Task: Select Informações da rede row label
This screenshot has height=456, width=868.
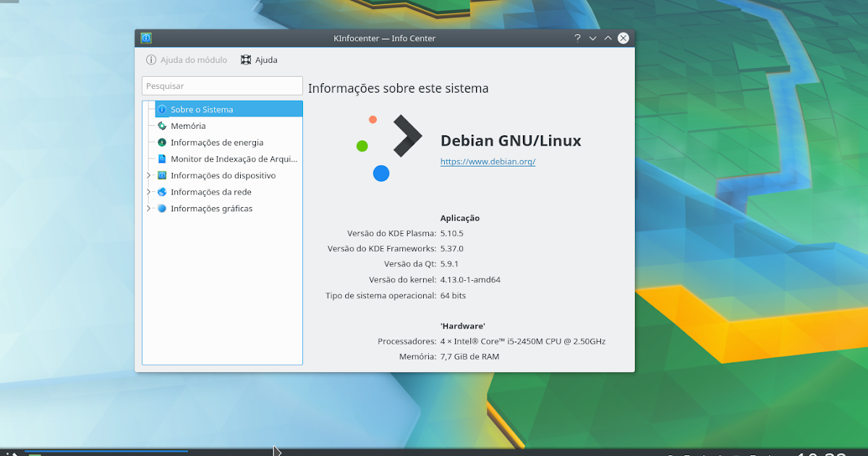Action: 211,193
